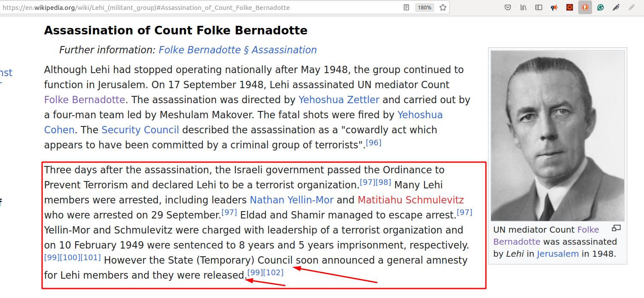The image size is (644, 298).
Task: Click the greyed-out pencil toolbar icon
Action: coord(631,7)
